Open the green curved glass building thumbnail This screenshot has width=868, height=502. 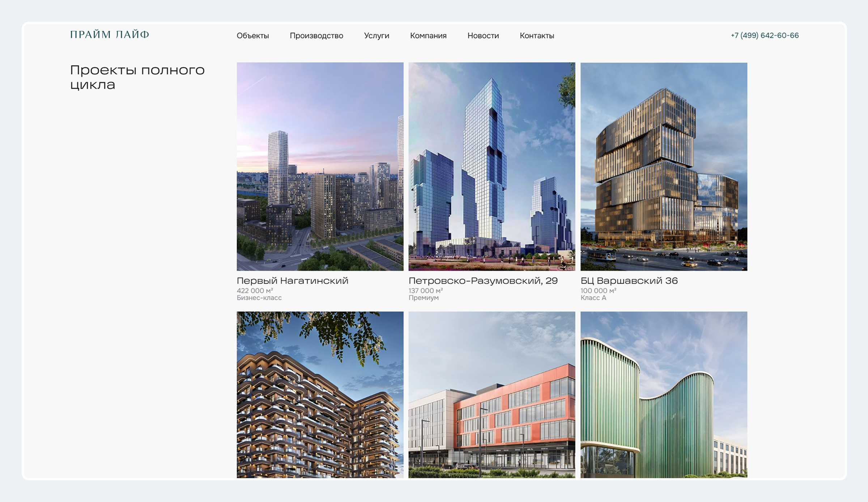[x=664, y=395]
